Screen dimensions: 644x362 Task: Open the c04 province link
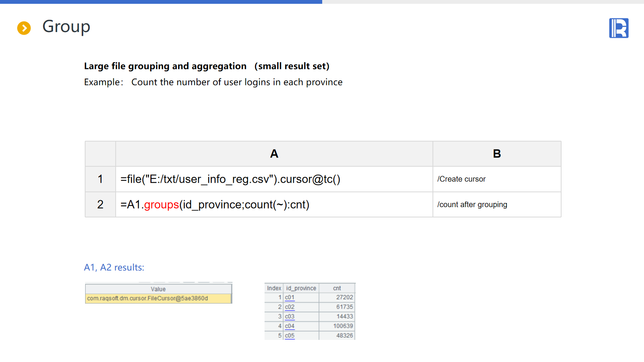pos(290,326)
